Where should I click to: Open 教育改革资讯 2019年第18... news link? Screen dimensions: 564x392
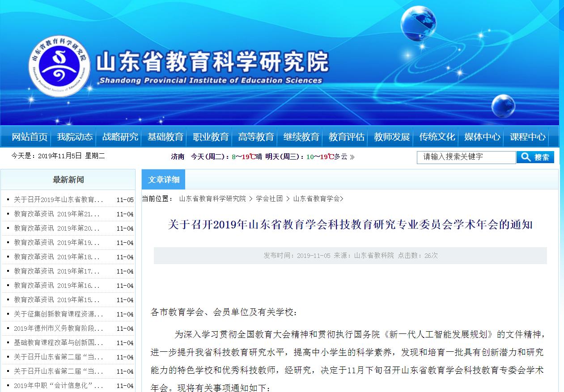coord(57,257)
